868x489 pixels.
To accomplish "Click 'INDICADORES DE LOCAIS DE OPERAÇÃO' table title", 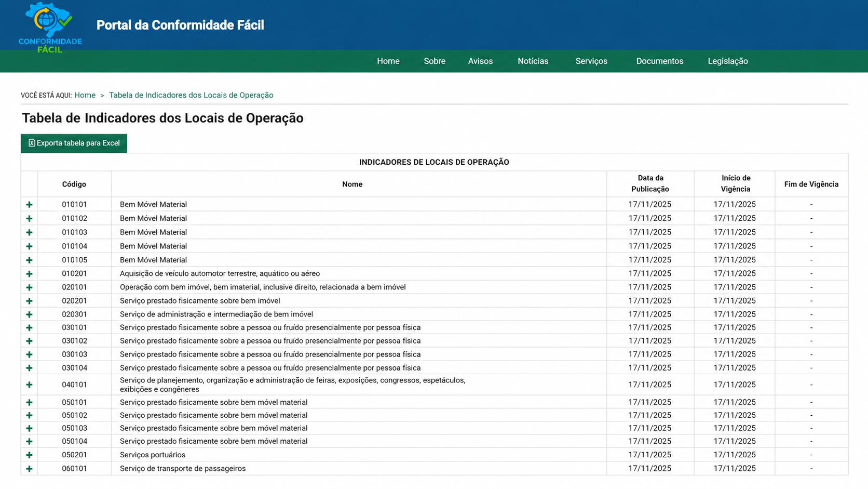I will click(x=434, y=162).
